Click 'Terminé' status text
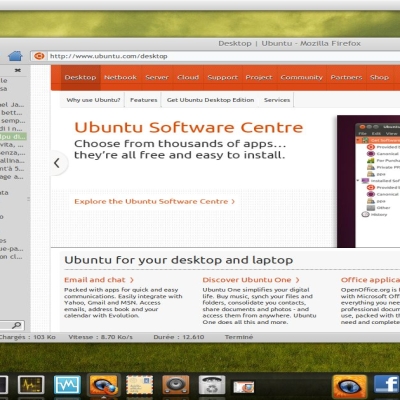Screen dimensions: 400x400 pyautogui.click(x=239, y=337)
